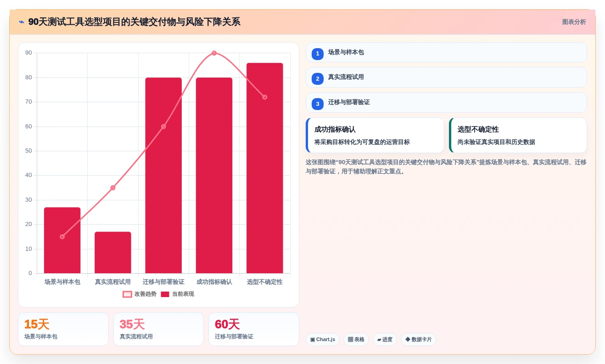Image resolution: width=605 pixels, height=364 pixels.
Task: Open the 选型不确定性 card
Action: pos(518,135)
